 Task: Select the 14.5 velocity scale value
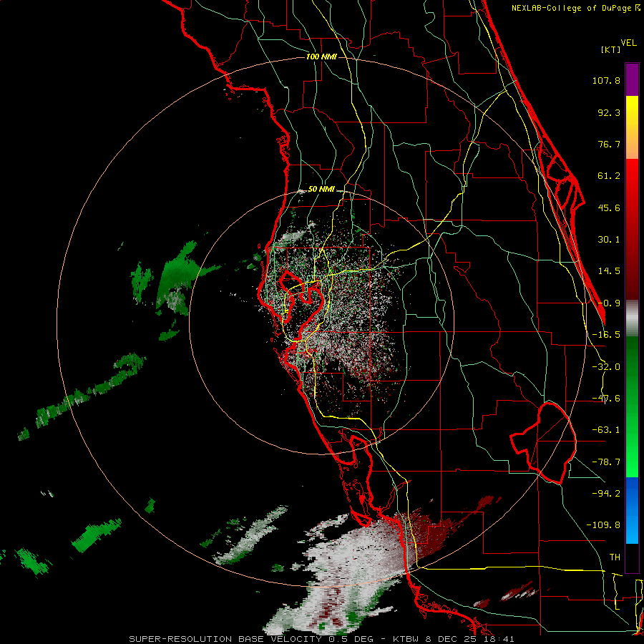coord(609,271)
